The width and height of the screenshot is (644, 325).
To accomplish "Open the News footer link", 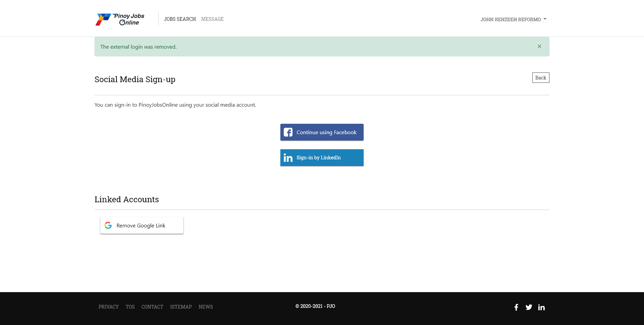I will (x=206, y=307).
